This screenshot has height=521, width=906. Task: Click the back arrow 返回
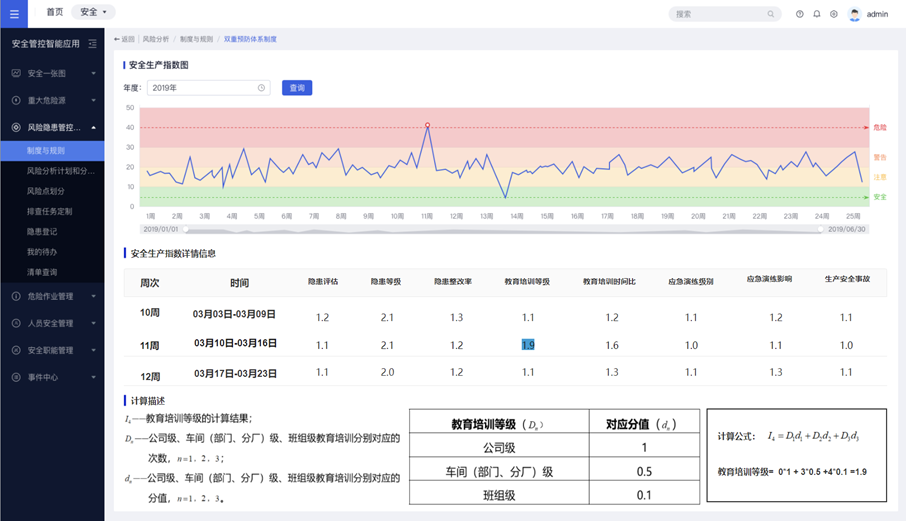tap(124, 39)
